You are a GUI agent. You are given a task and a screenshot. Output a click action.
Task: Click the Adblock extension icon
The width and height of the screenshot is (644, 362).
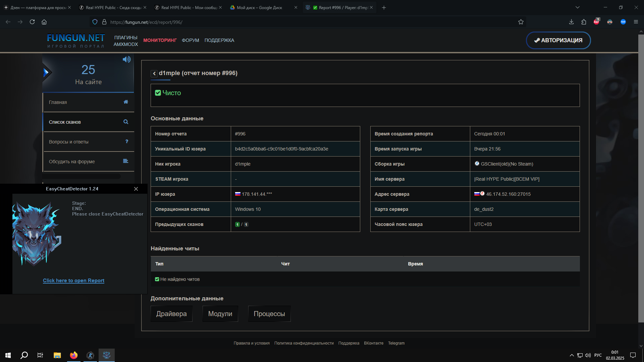tap(596, 22)
